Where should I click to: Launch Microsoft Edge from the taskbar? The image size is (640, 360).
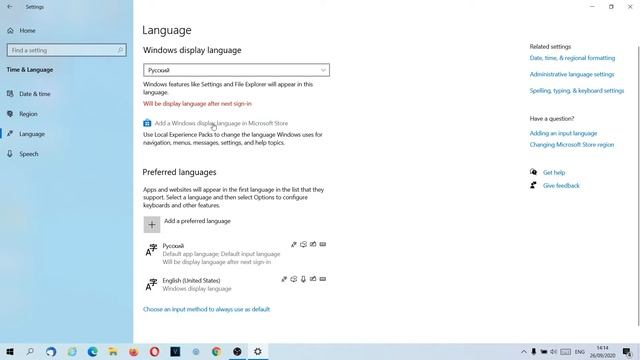(93, 352)
